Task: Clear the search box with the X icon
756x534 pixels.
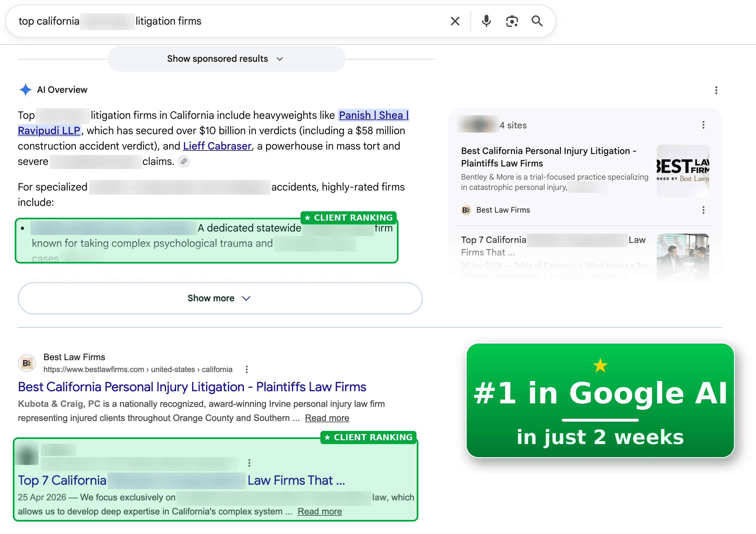Action: 455,21
